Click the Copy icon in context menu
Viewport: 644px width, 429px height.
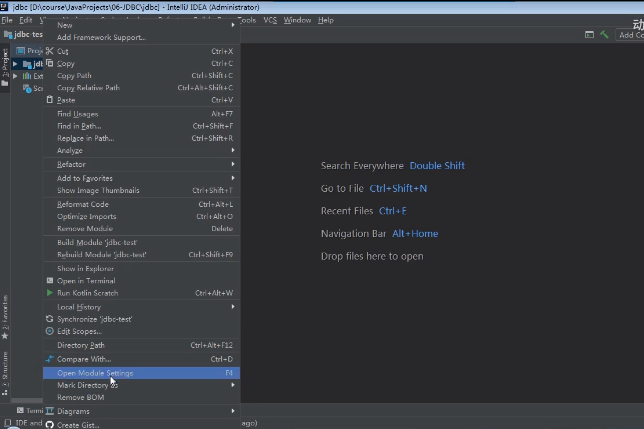coord(50,63)
